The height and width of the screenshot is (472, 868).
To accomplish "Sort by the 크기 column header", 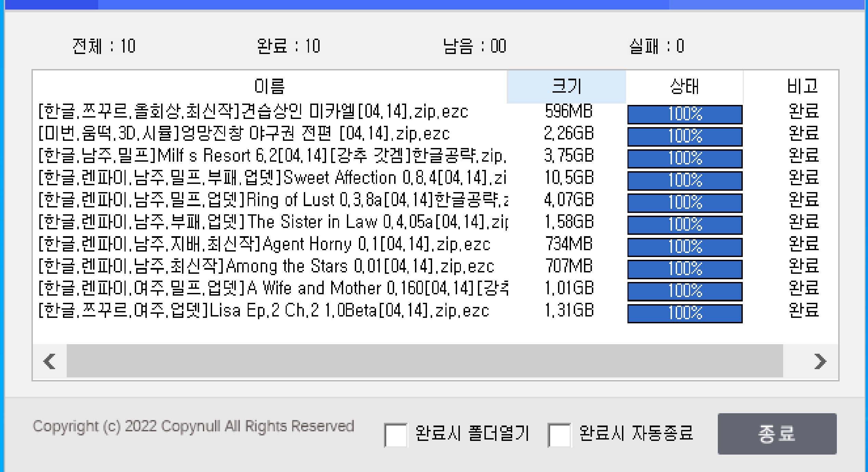I will click(x=566, y=86).
